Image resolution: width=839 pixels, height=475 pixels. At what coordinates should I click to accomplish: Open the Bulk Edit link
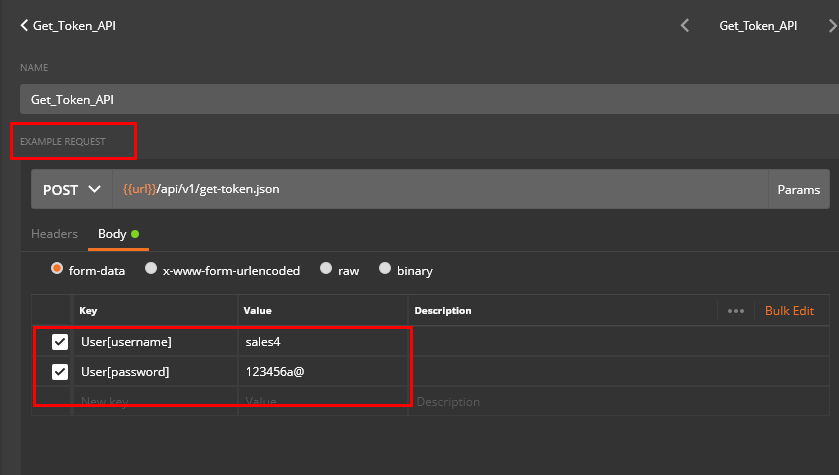click(789, 311)
